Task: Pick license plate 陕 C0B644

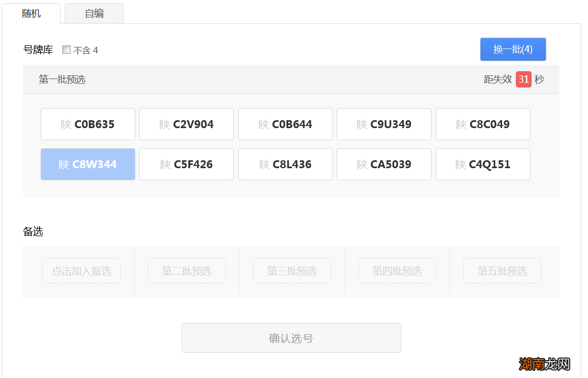Action: pos(286,124)
